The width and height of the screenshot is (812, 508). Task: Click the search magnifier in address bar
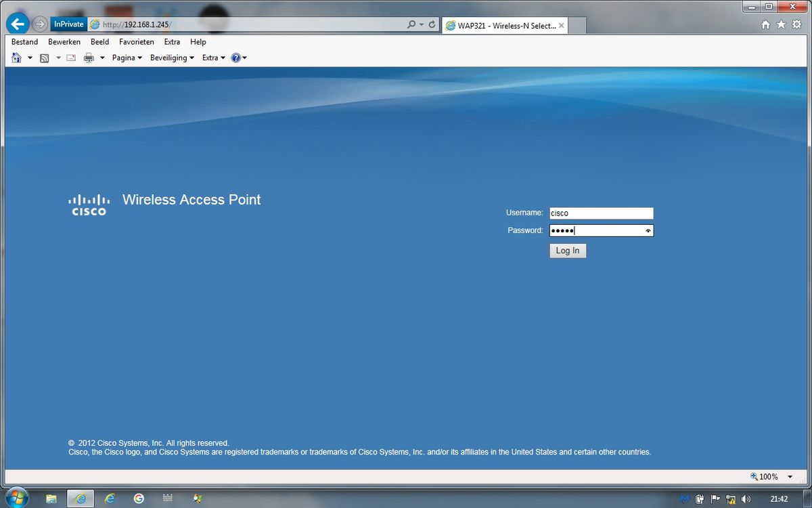click(x=411, y=24)
